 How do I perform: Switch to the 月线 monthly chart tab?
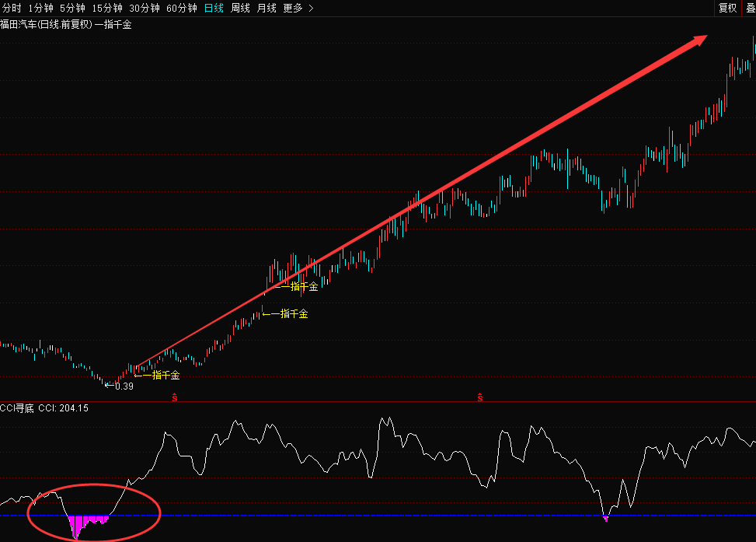click(267, 9)
